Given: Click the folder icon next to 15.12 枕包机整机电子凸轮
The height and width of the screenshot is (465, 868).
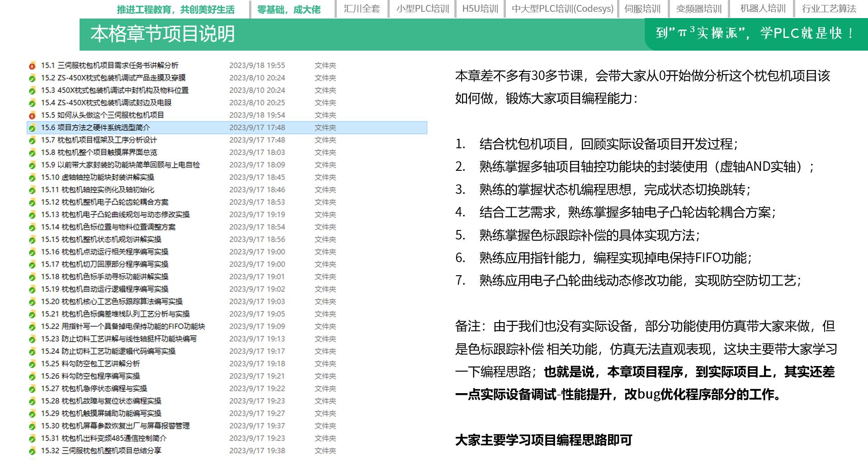Looking at the screenshot, I should click(x=32, y=202).
